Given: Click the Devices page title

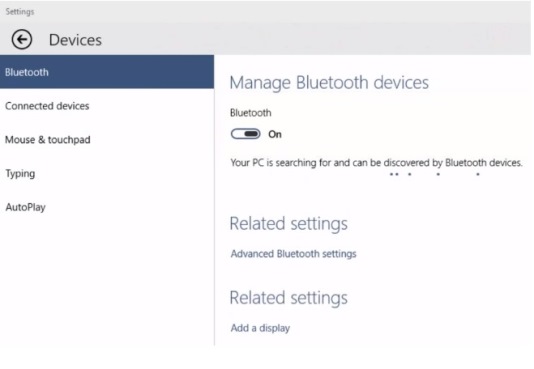Looking at the screenshot, I should pyautogui.click(x=75, y=40).
